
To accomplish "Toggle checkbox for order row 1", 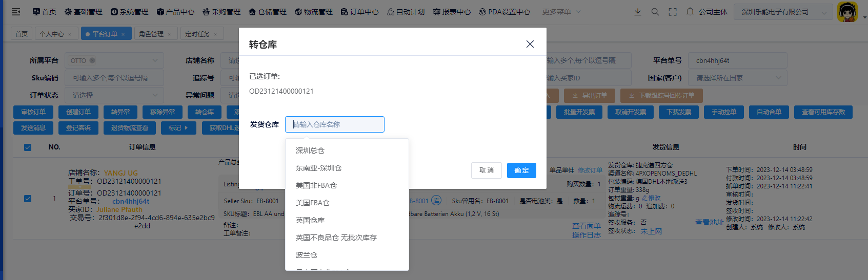I will tap(28, 199).
